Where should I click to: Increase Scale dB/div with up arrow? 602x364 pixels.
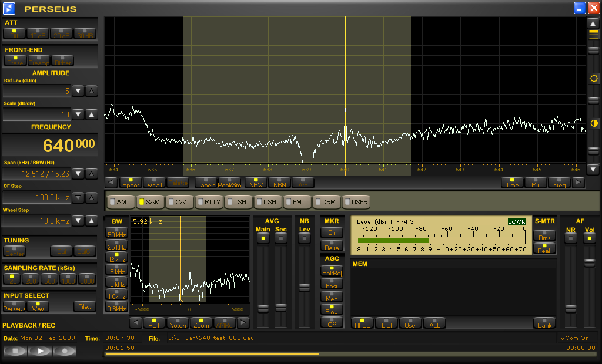pos(91,114)
